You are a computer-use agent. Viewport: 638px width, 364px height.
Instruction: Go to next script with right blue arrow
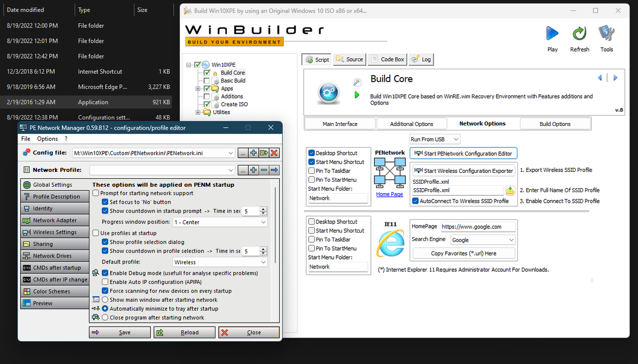616,78
